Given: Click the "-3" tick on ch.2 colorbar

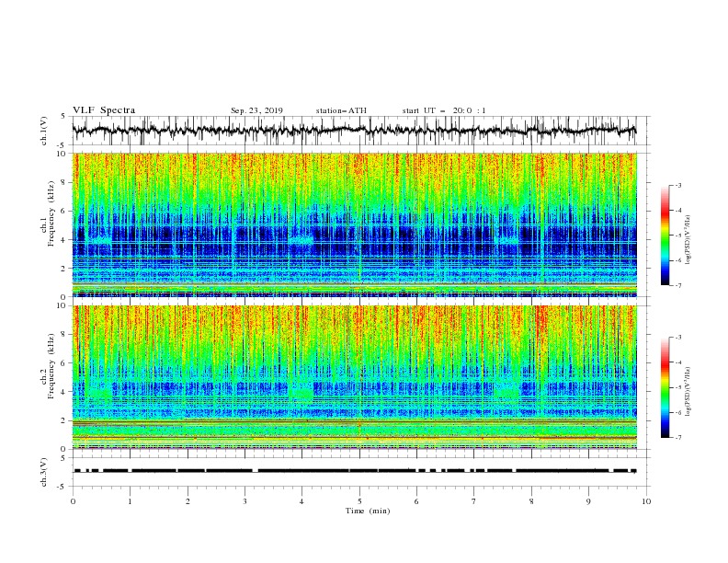Looking at the screenshot, I should pyautogui.click(x=678, y=338).
